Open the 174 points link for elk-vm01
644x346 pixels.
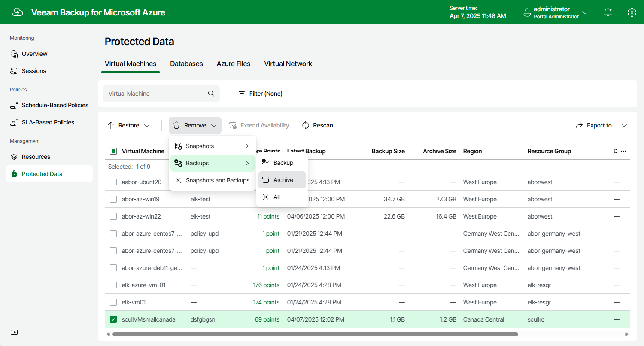point(266,302)
